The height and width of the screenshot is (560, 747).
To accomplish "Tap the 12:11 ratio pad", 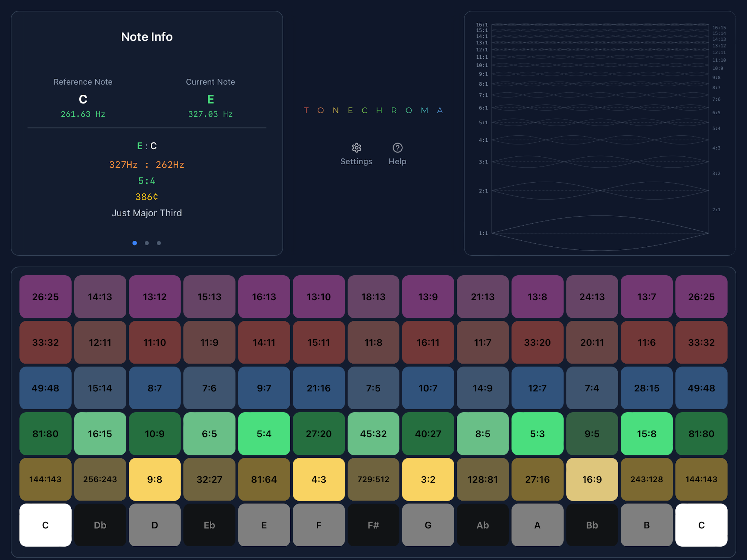I will pyautogui.click(x=100, y=342).
